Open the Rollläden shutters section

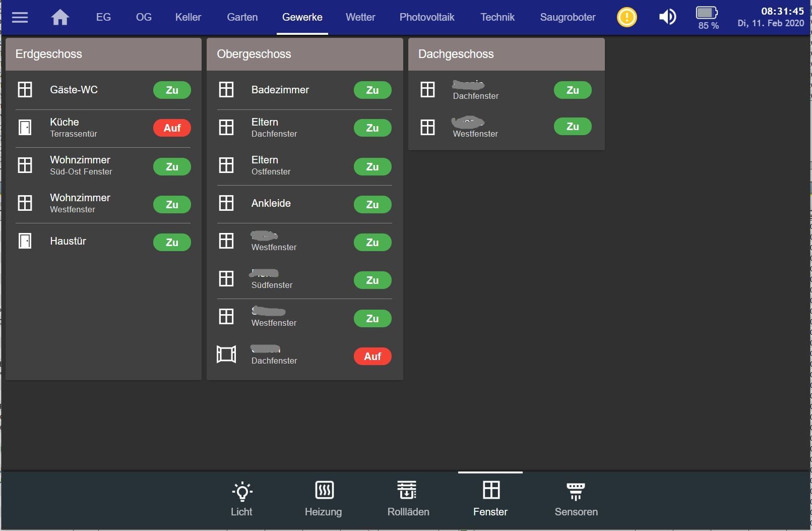[408, 499]
